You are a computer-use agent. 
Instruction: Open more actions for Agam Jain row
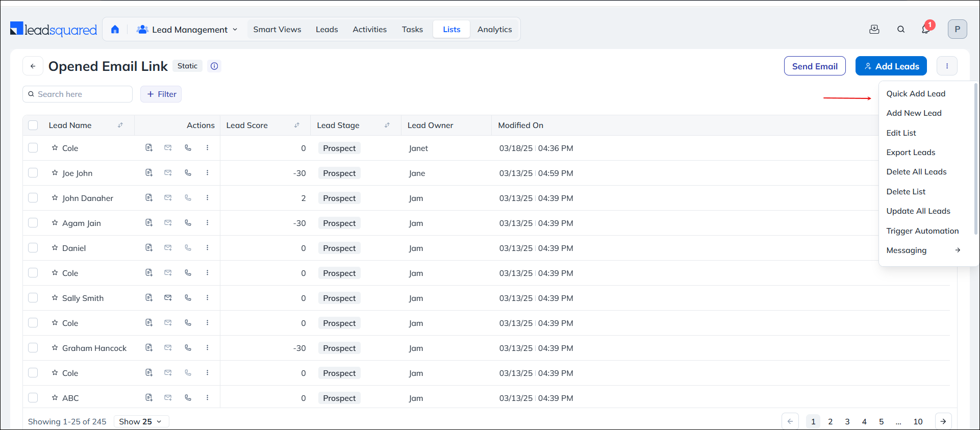click(x=208, y=223)
